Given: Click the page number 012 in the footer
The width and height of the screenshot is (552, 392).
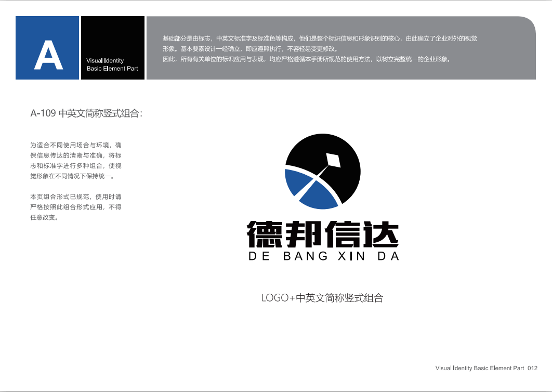Looking at the screenshot, I should pos(532,369).
